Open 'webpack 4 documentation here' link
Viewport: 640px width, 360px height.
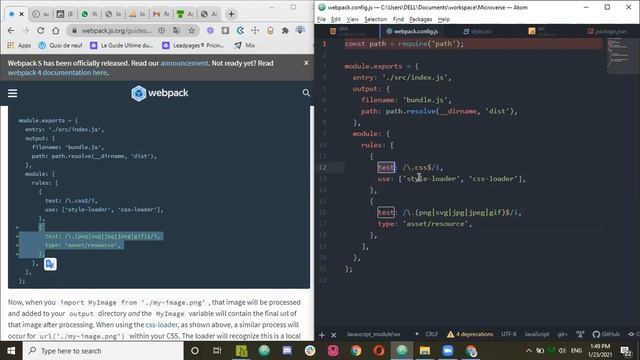click(57, 73)
